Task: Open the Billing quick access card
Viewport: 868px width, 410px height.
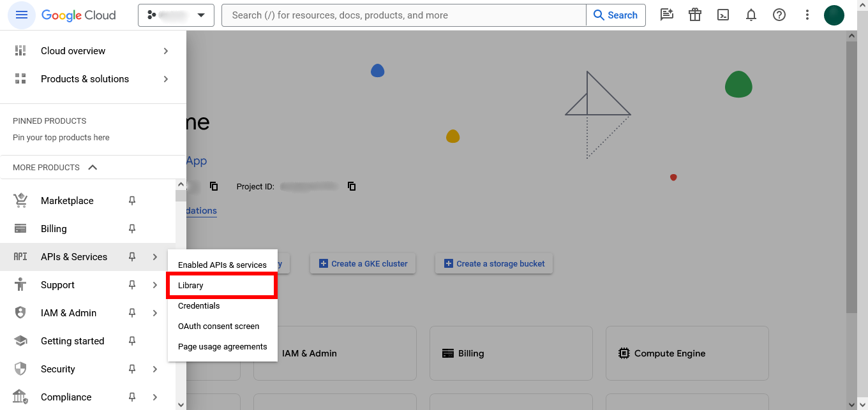Action: (511, 353)
